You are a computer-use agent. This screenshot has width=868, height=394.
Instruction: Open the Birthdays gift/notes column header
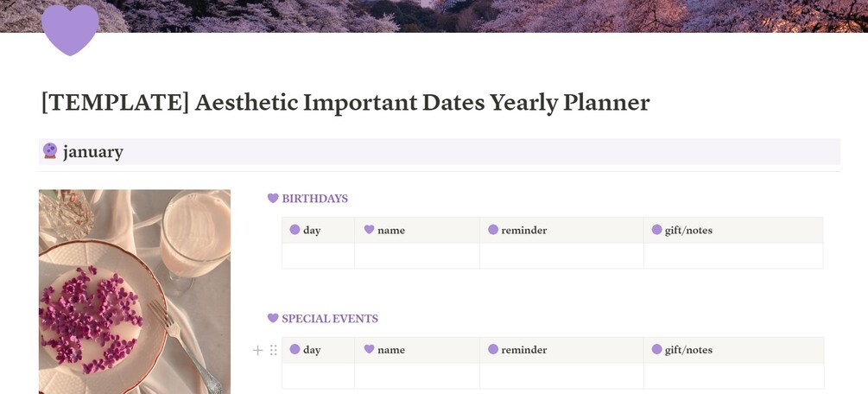[687, 231]
